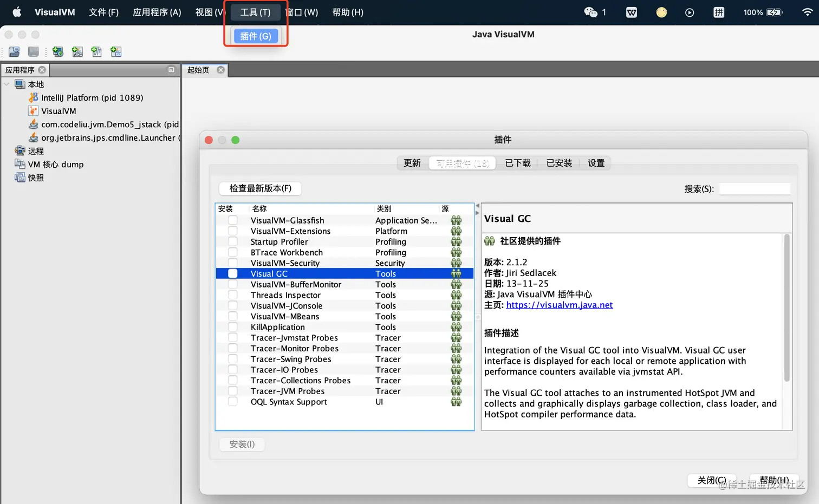Click source icon in Visual GC row

[456, 273]
